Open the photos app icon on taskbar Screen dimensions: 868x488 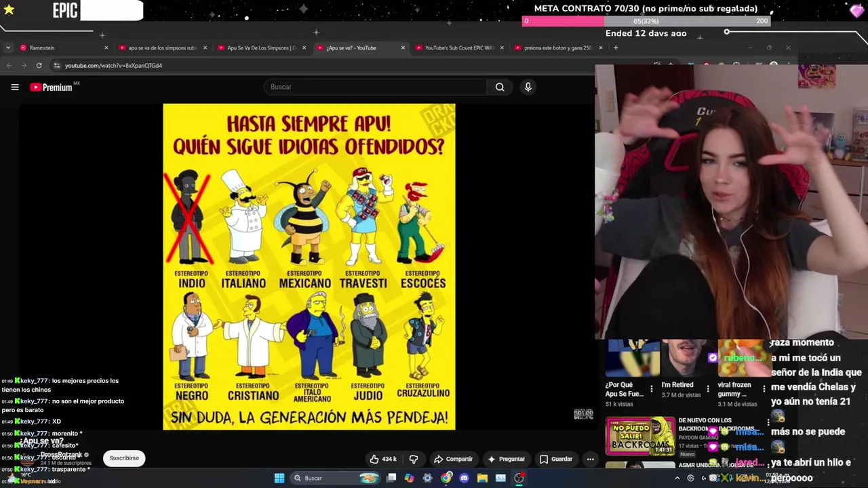click(500, 479)
